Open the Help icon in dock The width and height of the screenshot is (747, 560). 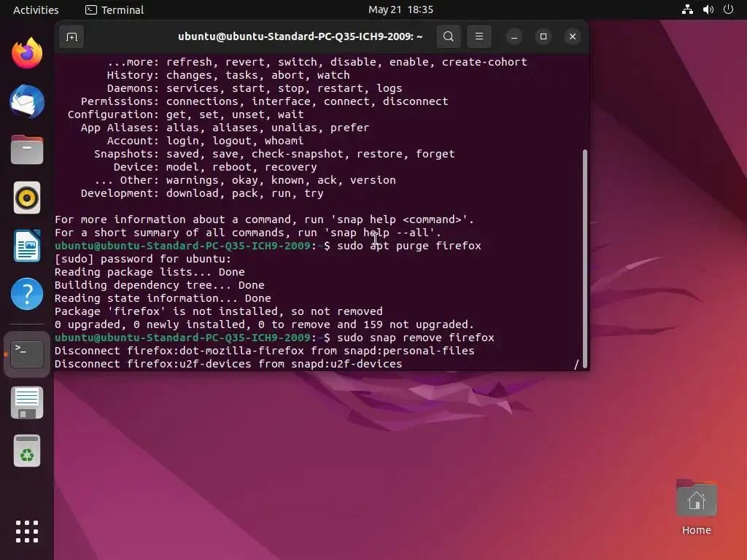coord(27,294)
